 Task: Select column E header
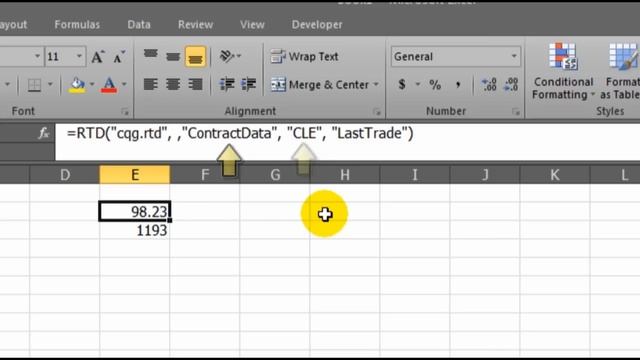(135, 175)
